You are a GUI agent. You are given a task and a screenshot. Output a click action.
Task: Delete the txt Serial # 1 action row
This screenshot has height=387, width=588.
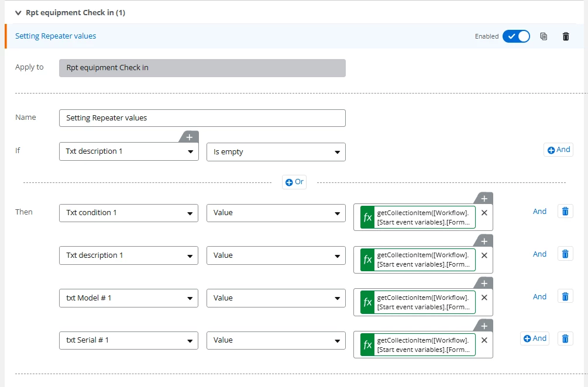click(565, 338)
